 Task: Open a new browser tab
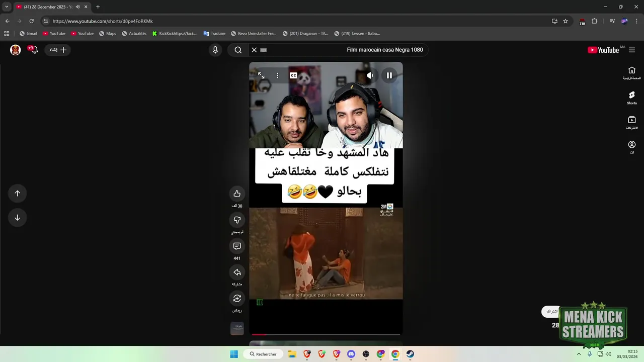point(98,7)
